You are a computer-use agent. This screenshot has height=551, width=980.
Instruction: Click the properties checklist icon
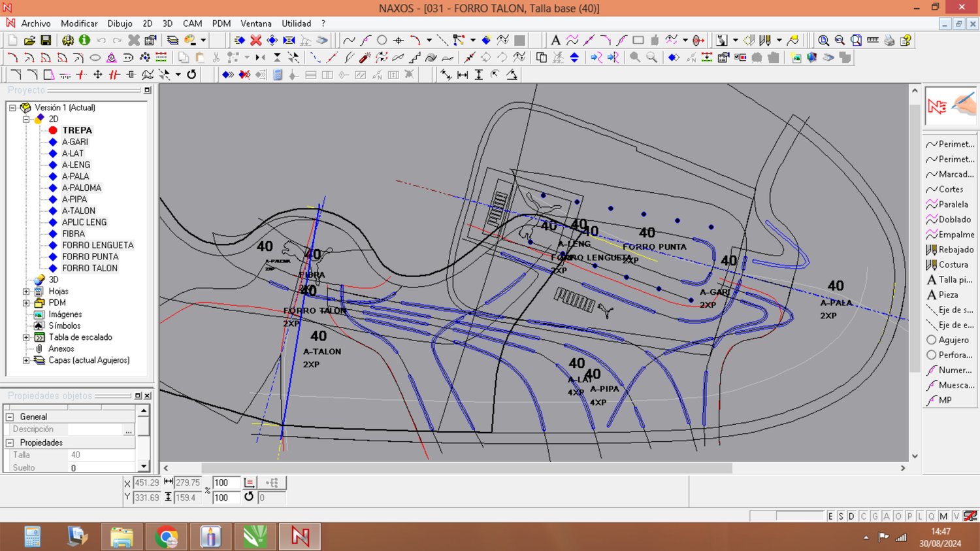click(x=150, y=41)
